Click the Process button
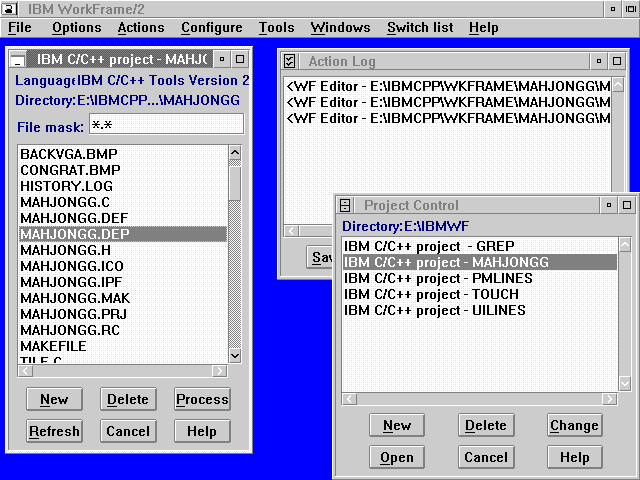This screenshot has height=480, width=640. pos(202,399)
